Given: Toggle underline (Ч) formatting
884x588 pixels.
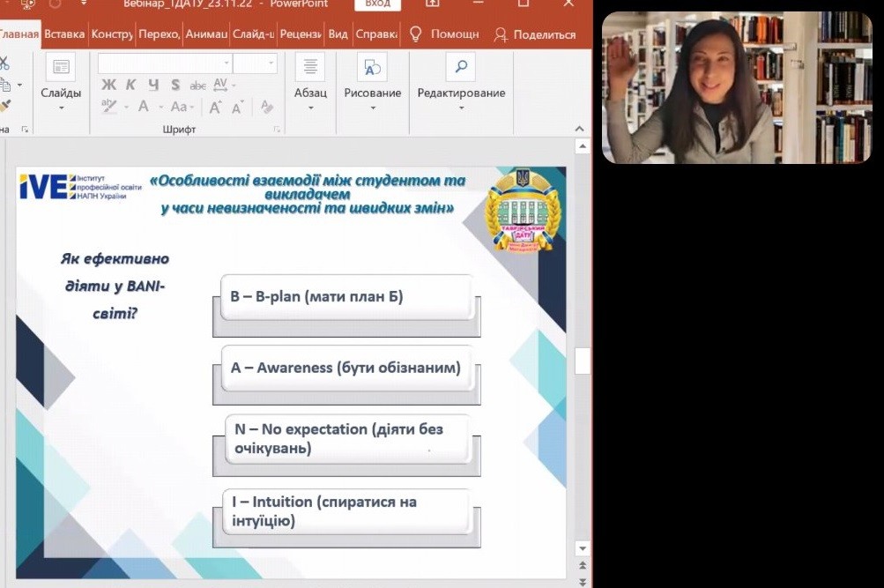Looking at the screenshot, I should (x=153, y=85).
